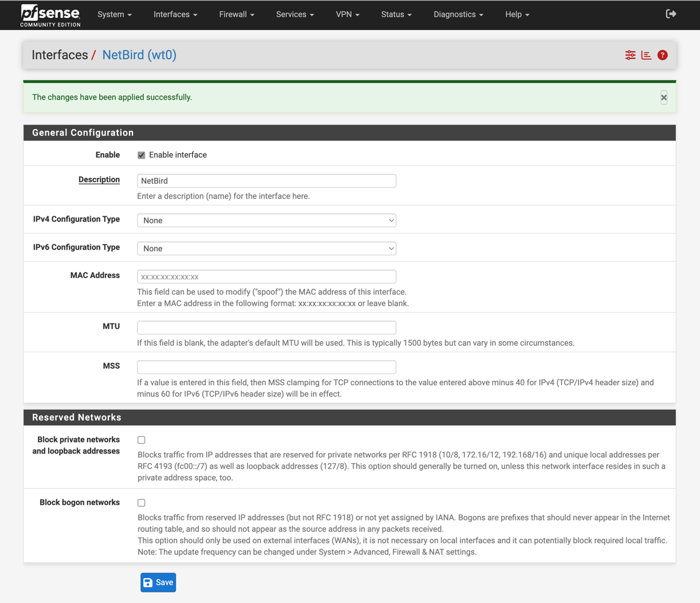
Task: Open the status monitoring chart icon
Action: tap(646, 55)
